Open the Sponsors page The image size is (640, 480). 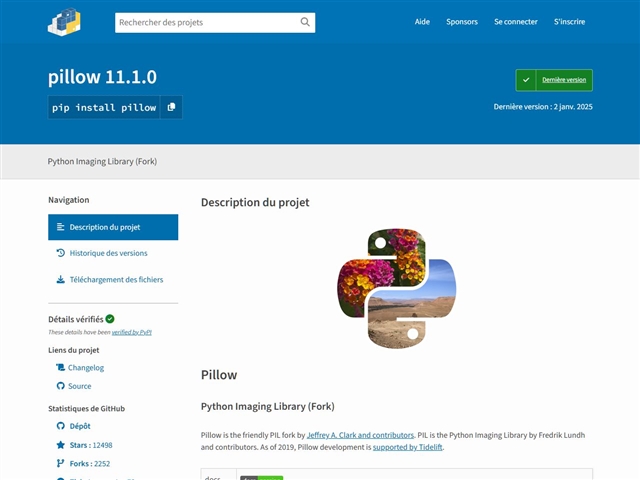(462, 22)
